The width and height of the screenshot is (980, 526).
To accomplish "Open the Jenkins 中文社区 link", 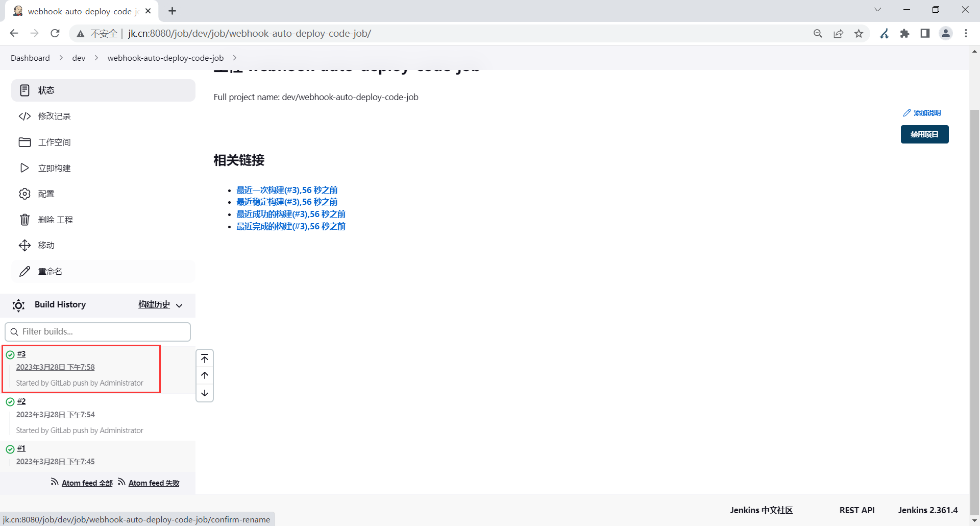I will (x=761, y=510).
